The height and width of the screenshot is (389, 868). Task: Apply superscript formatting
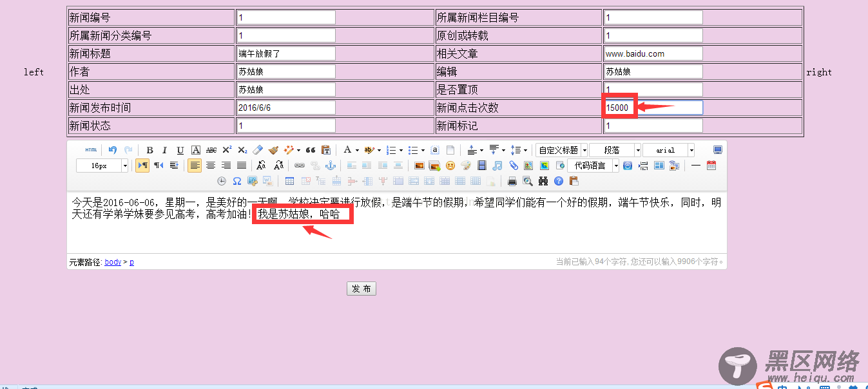click(227, 150)
